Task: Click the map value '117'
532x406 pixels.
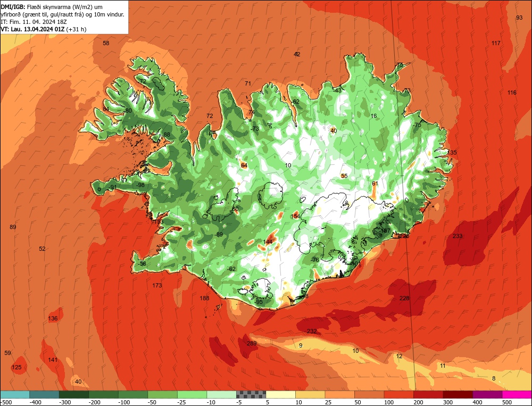Action: tap(496, 43)
